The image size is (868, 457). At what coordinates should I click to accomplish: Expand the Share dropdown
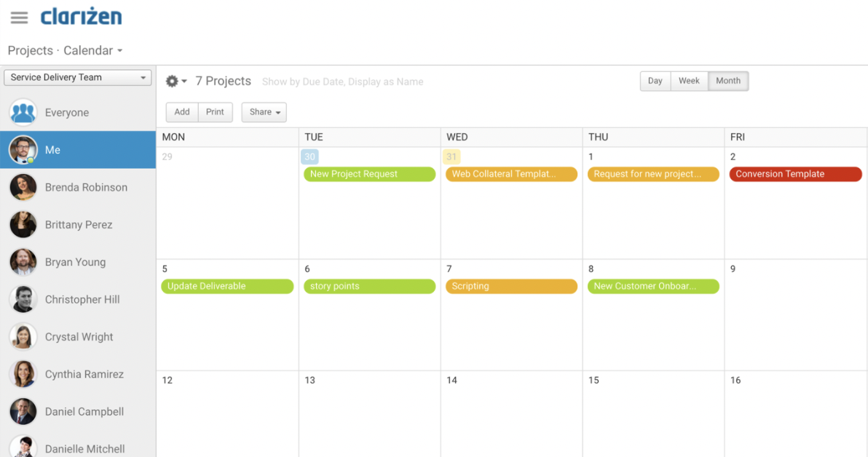[x=264, y=112]
